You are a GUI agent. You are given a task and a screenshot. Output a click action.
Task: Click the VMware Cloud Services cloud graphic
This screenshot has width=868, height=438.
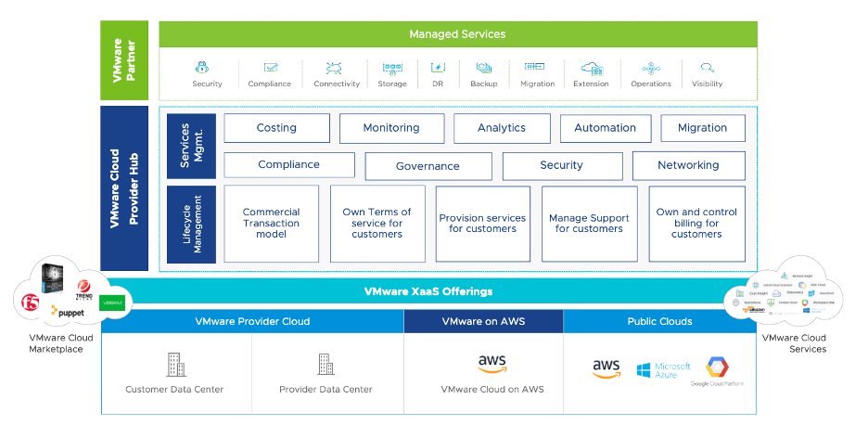coord(784,289)
